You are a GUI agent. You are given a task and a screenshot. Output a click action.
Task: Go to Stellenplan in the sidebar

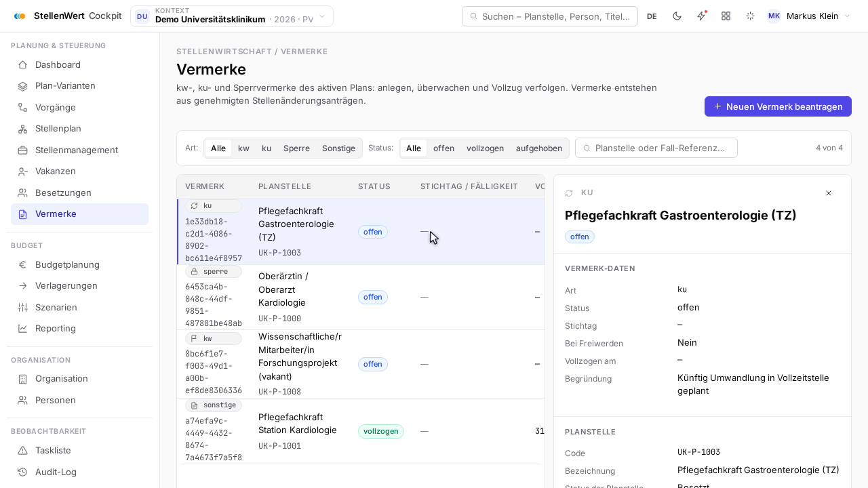tap(79, 129)
